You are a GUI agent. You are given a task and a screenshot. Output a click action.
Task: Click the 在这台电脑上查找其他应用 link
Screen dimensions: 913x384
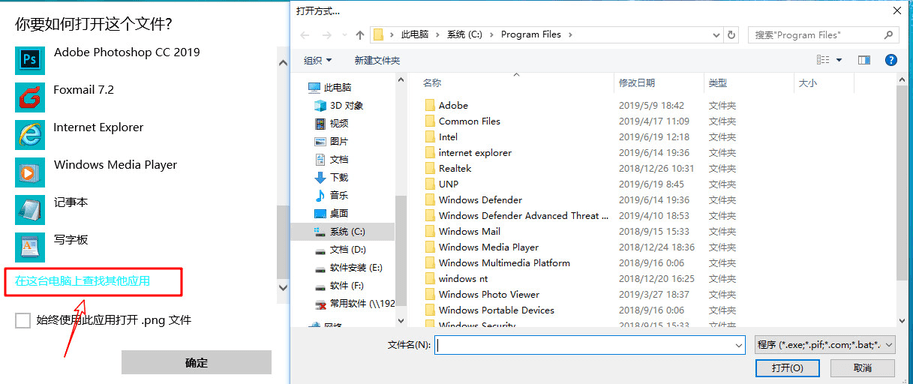pyautogui.click(x=82, y=281)
